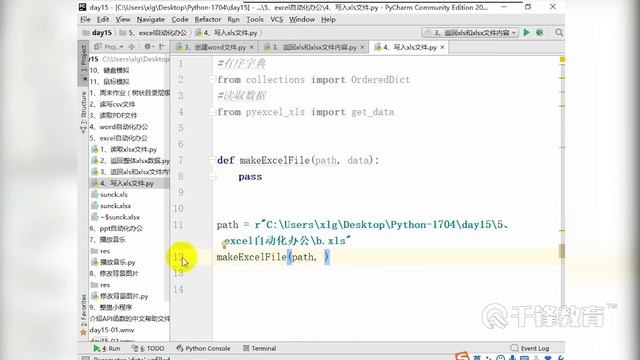Click the intention lightbulb near line 11
Screen dimensions: 640x360
point(224,244)
